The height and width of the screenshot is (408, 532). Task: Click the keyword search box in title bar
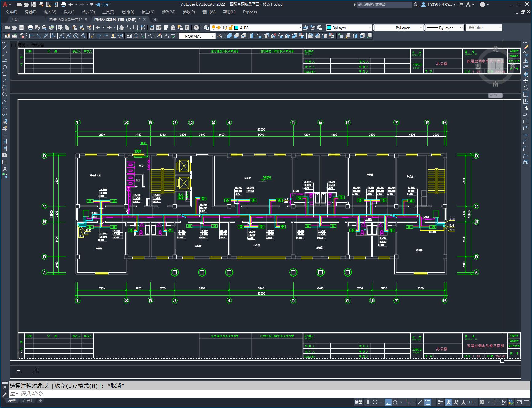384,4
